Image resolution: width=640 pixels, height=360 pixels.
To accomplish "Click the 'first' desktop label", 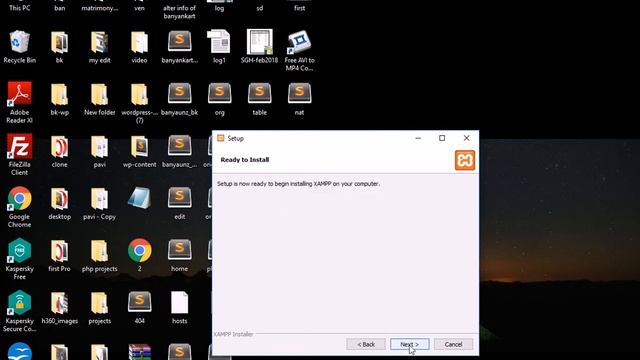I will 300,8.
